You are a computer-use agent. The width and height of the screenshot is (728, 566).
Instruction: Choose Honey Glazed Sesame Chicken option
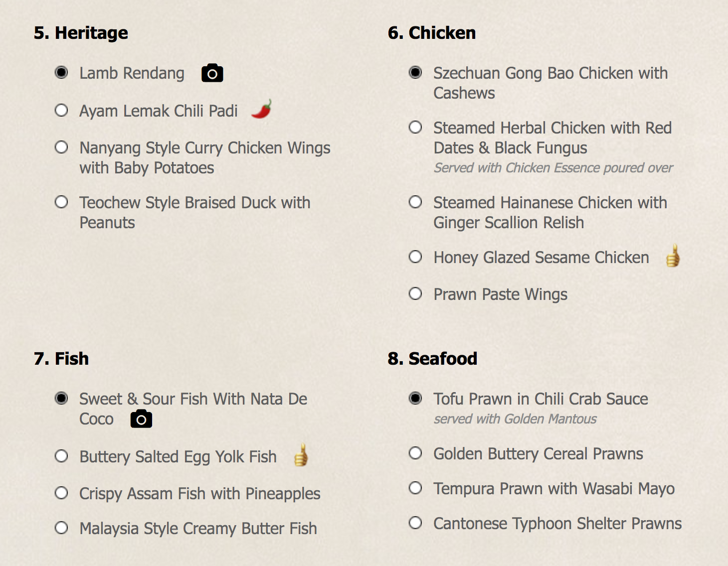click(415, 257)
